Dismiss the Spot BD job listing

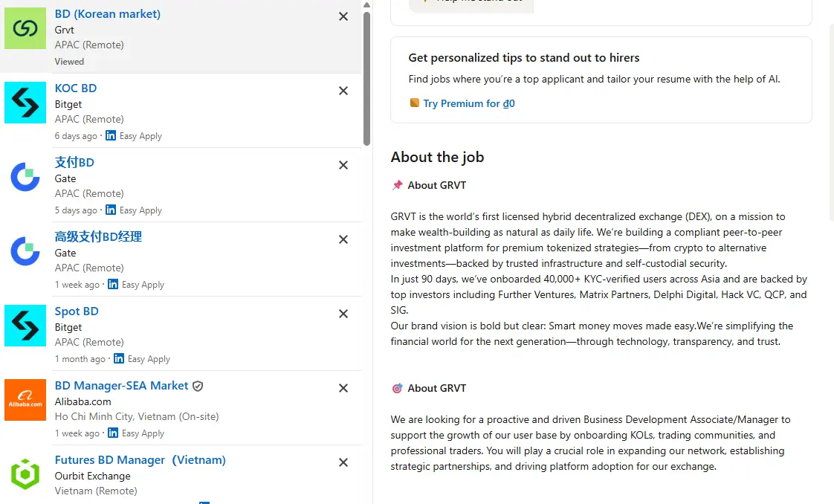coord(343,314)
